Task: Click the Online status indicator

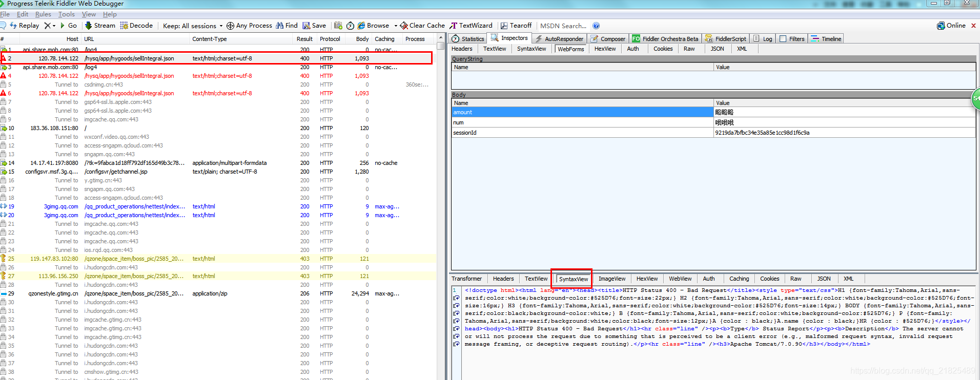Action: click(x=951, y=26)
